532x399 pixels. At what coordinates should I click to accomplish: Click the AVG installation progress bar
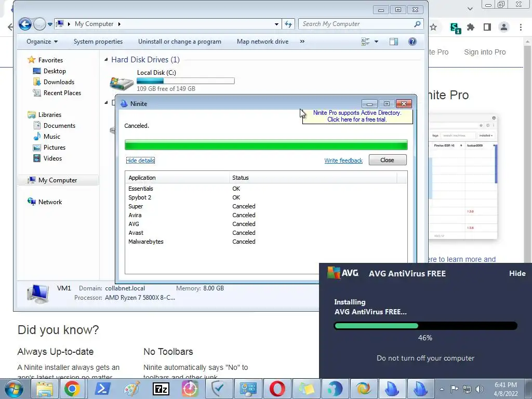pyautogui.click(x=425, y=326)
